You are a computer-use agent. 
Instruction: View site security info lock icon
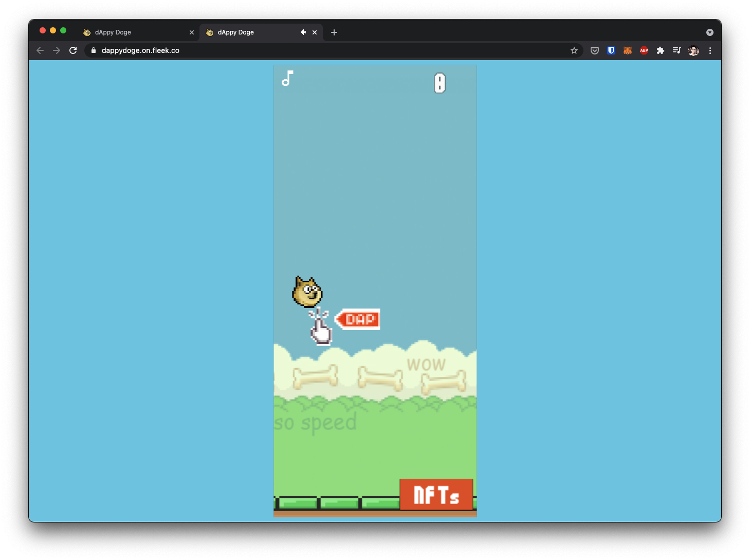(x=94, y=50)
